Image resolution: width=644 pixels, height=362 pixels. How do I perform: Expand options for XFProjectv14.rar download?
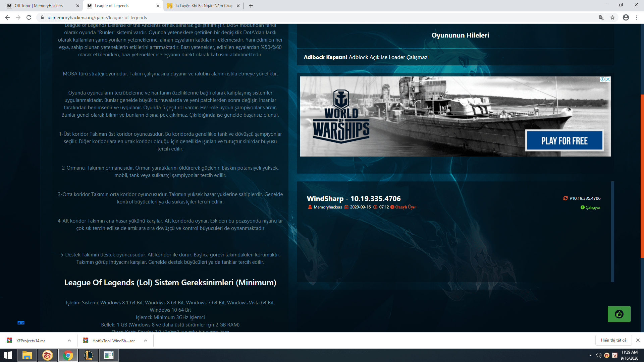[x=69, y=341]
